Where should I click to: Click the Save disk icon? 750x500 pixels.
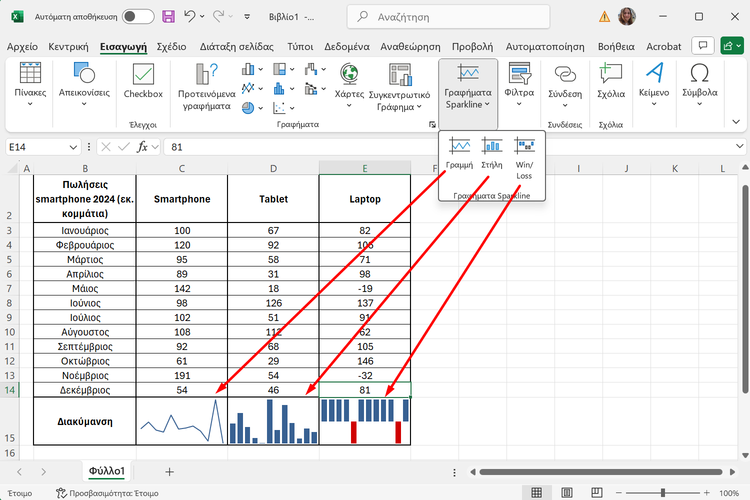click(168, 17)
